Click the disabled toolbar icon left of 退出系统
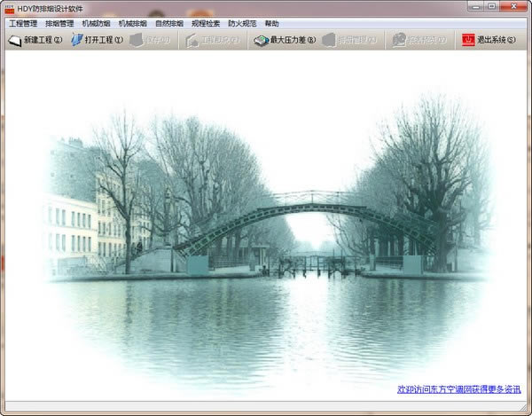532x416 pixels. 400,40
